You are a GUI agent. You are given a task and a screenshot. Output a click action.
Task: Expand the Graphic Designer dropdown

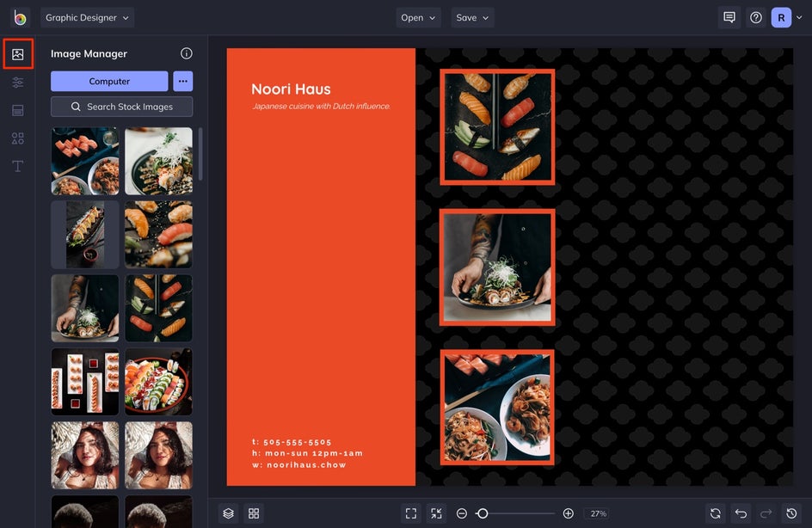(x=87, y=17)
